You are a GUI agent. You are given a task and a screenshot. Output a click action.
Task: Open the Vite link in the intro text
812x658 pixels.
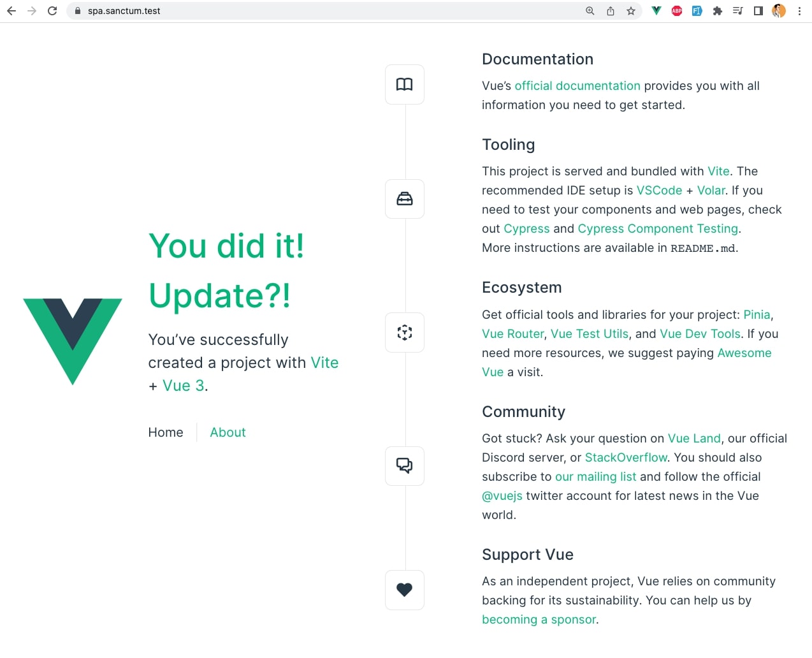[x=324, y=363]
